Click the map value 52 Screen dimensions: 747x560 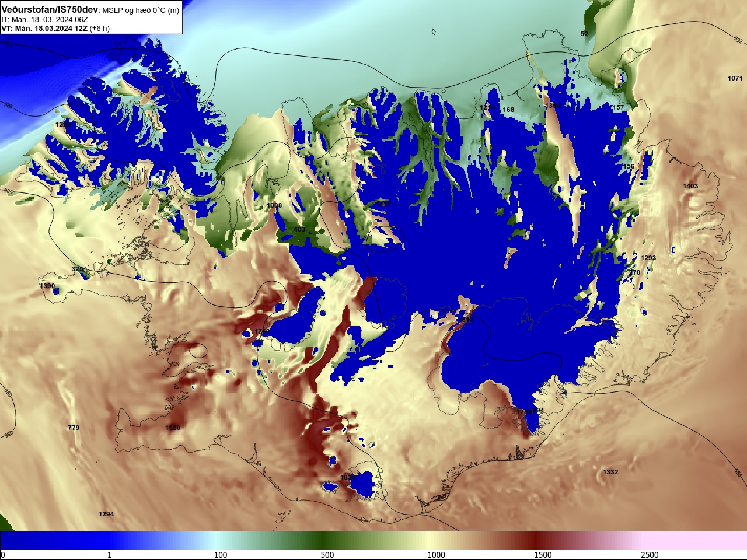584,34
